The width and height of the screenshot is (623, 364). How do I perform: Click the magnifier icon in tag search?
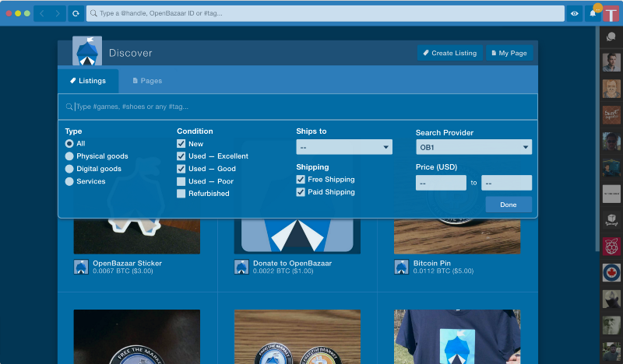[x=69, y=107]
